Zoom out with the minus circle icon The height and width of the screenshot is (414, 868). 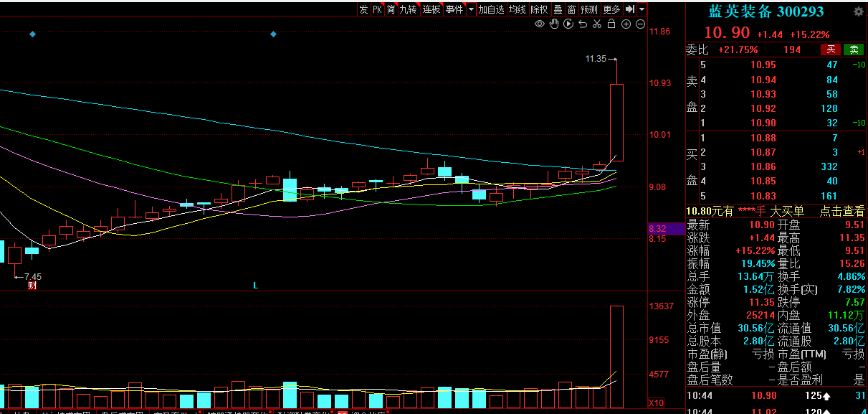click(x=640, y=24)
